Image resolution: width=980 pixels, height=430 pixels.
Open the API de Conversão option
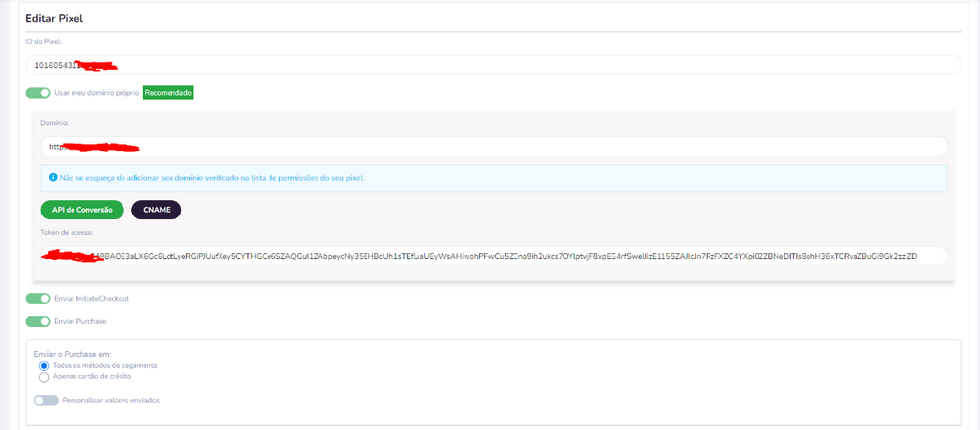(82, 210)
